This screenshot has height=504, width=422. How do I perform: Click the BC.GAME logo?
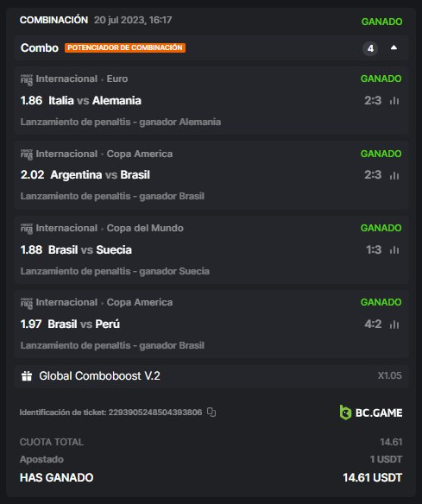pyautogui.click(x=371, y=413)
